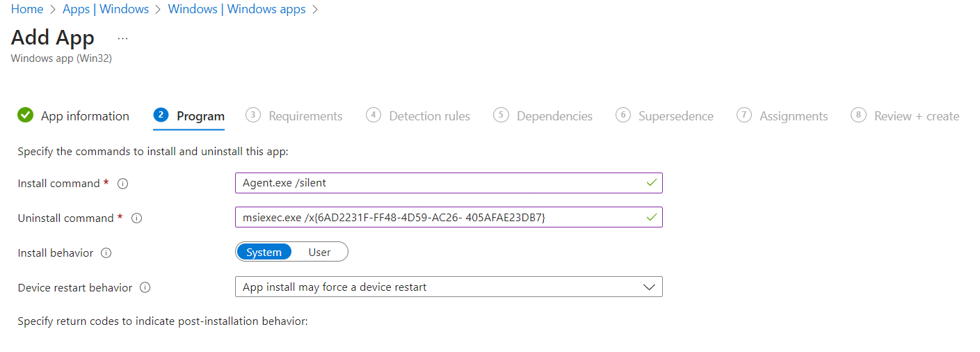Open Device restart behavior dropdown
The image size is (980, 352).
pyautogui.click(x=448, y=287)
